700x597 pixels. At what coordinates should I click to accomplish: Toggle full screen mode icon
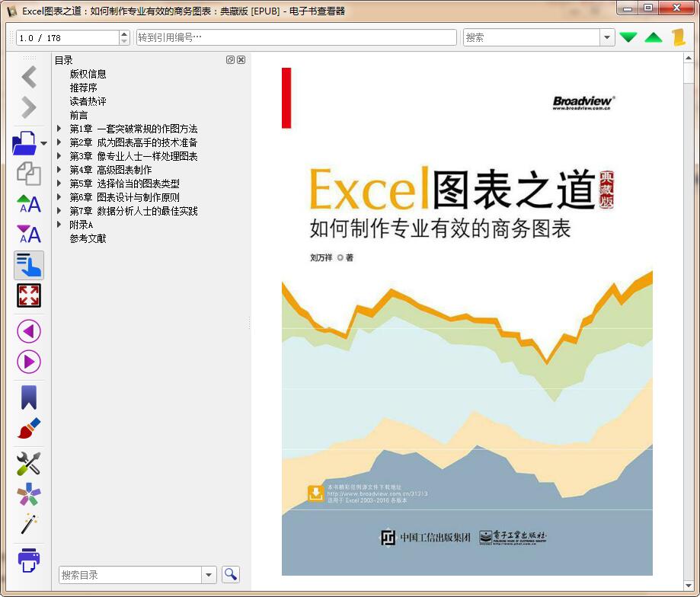tap(29, 295)
